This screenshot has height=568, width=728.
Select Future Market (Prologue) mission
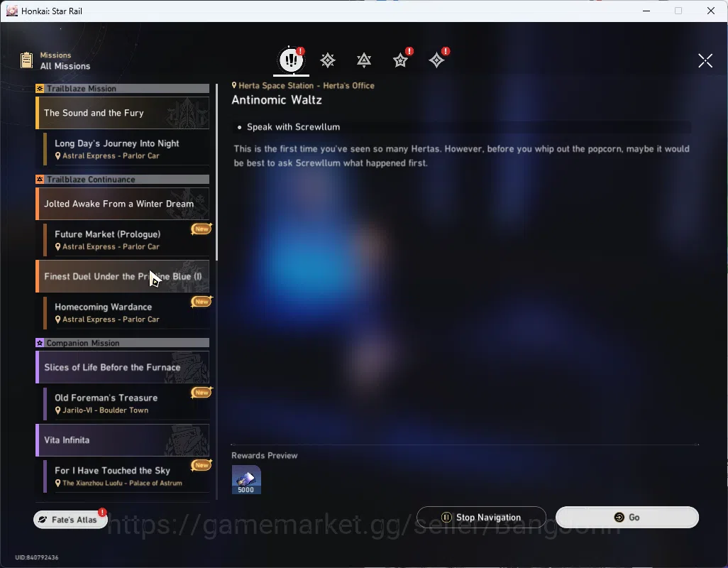coord(126,240)
